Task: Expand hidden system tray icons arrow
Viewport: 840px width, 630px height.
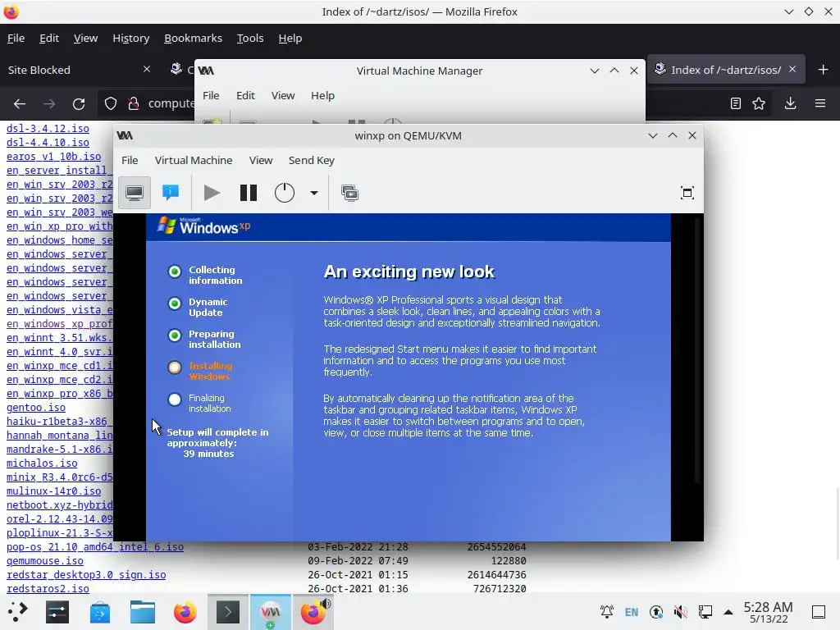Action: tap(728, 612)
